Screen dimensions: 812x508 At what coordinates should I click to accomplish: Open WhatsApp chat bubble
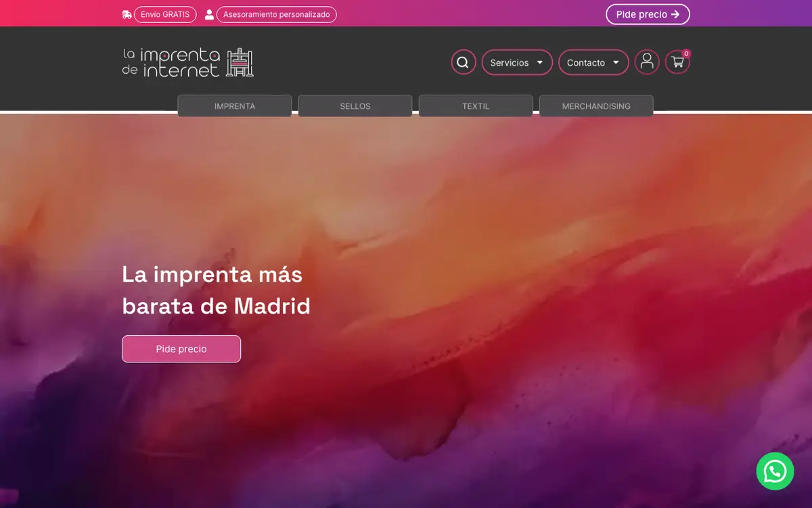775,471
